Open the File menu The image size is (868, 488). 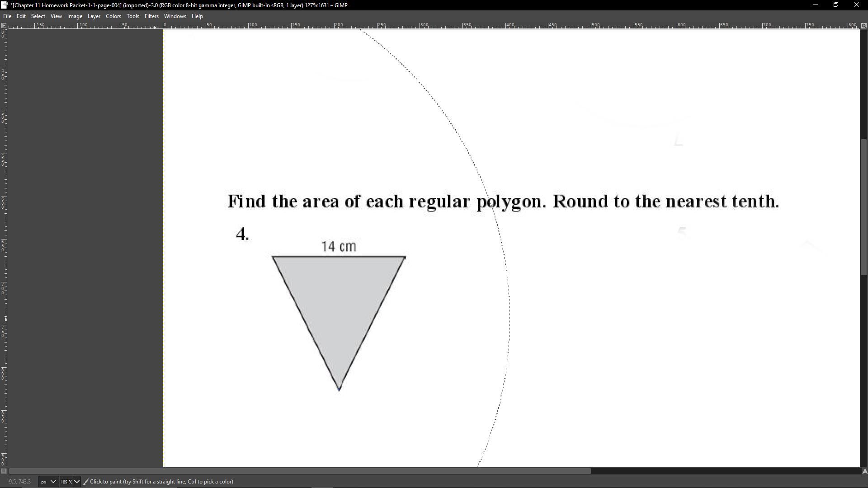[7, 16]
